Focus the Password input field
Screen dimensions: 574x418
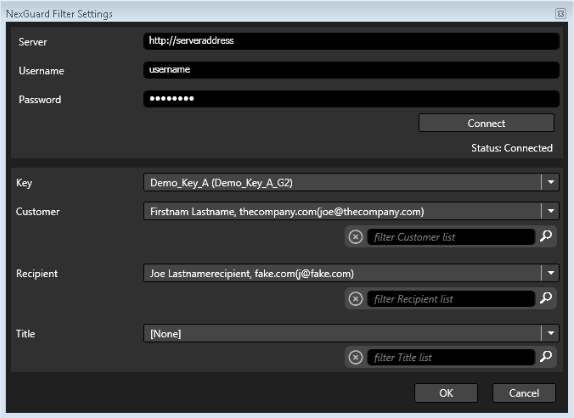tap(351, 98)
